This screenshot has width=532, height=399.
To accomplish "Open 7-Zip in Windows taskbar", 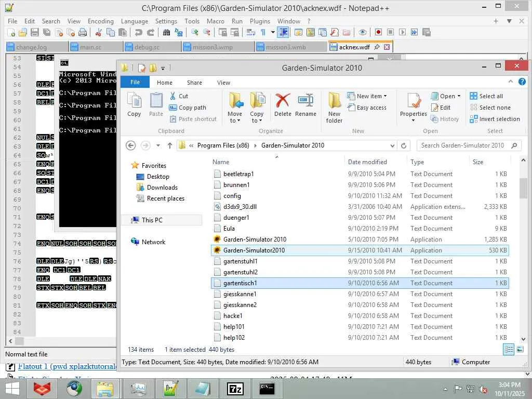I will pyautogui.click(x=235, y=389).
